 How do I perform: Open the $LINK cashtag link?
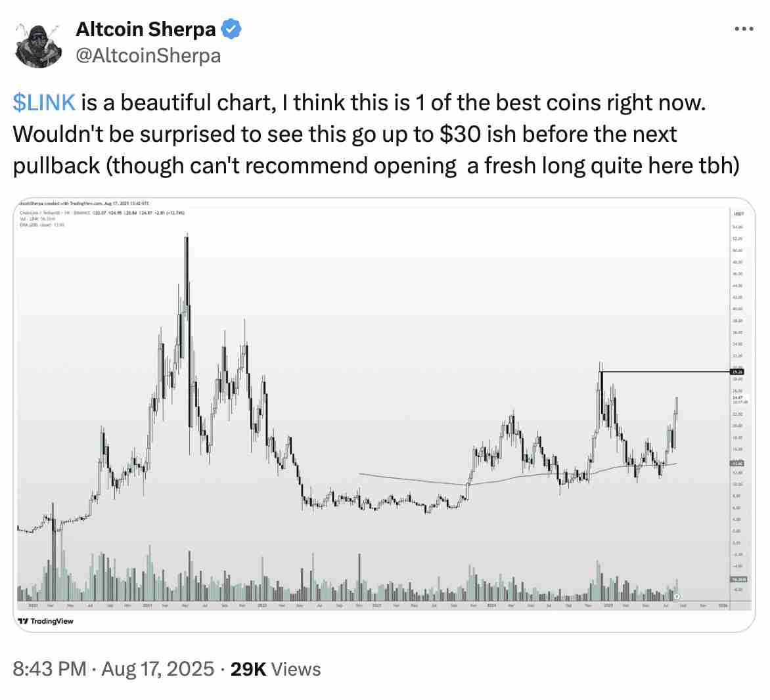click(x=44, y=103)
